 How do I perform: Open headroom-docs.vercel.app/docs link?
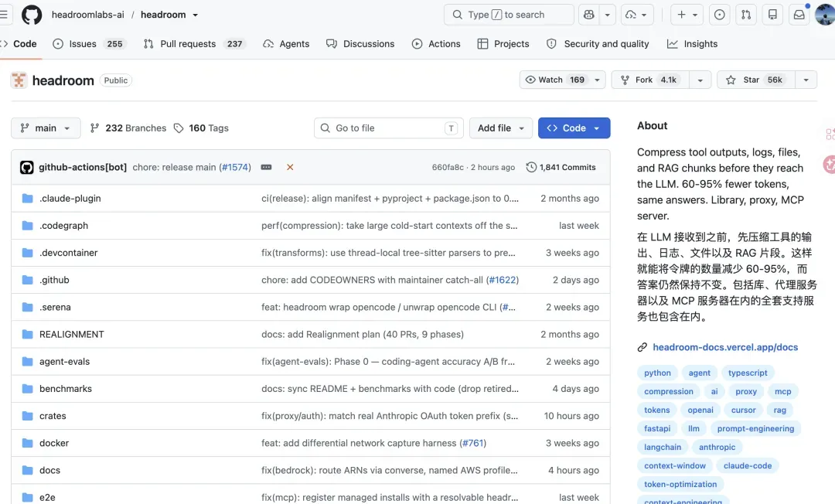click(x=725, y=348)
